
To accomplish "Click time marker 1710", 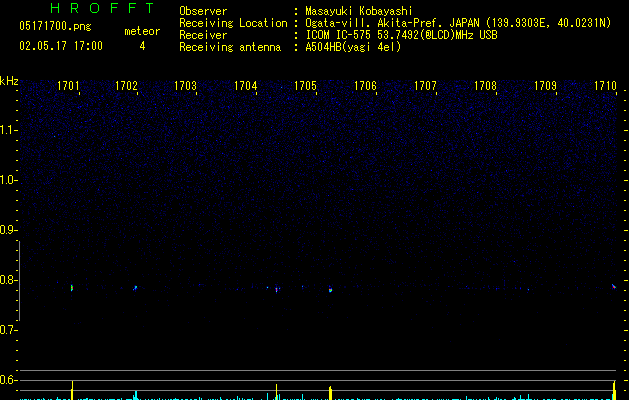I will click(x=605, y=86).
